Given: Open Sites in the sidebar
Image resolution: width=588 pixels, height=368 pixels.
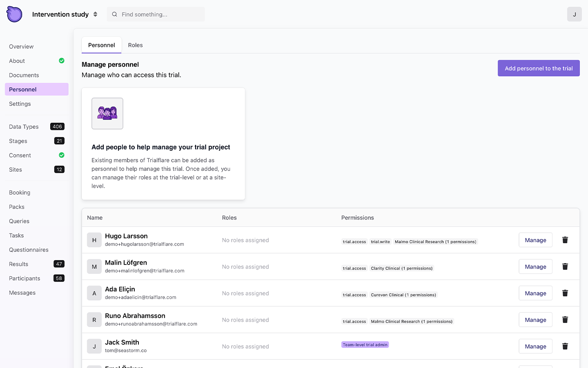Looking at the screenshot, I should point(37,170).
